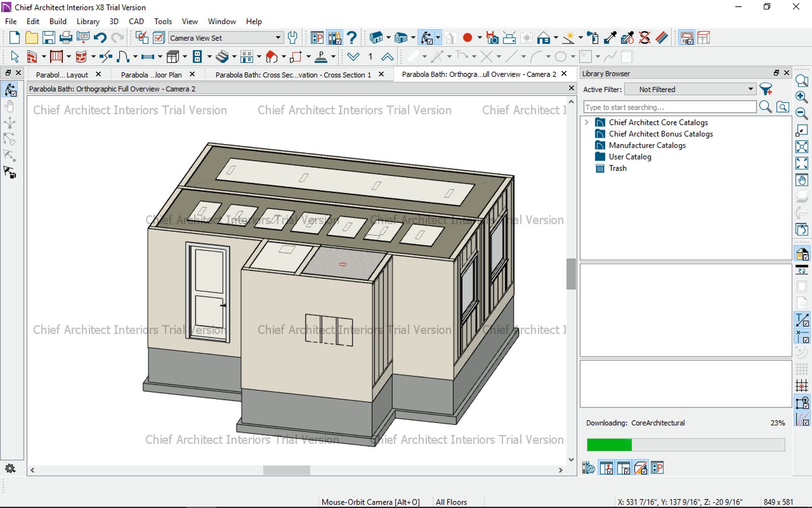The image size is (812, 508).
Task: Select Manufacturer Catalogs in library tree
Action: pos(647,145)
